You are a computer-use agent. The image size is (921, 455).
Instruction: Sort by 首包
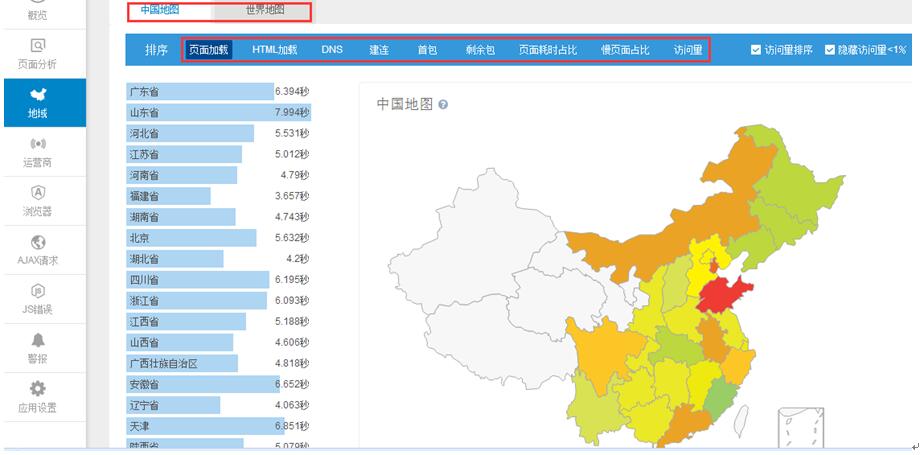427,50
